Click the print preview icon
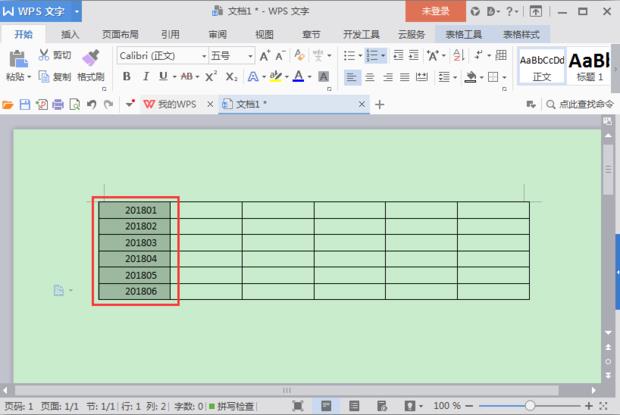 [74, 105]
